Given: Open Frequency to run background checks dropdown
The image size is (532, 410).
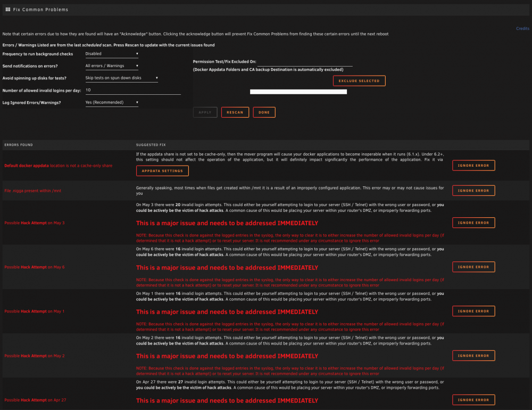Looking at the screenshot, I should 112,54.
